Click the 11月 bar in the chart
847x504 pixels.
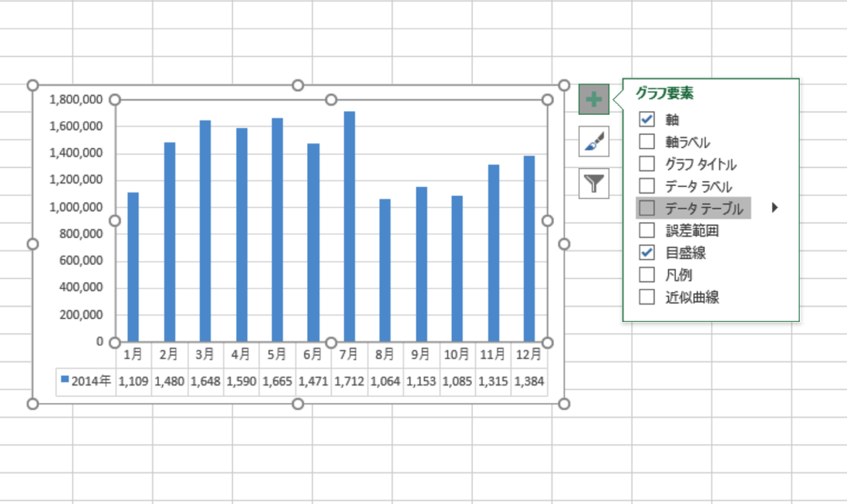pos(494,254)
